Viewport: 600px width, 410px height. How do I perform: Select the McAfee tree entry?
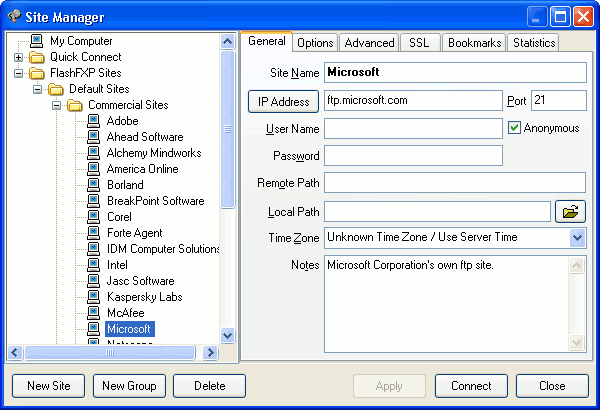click(126, 313)
